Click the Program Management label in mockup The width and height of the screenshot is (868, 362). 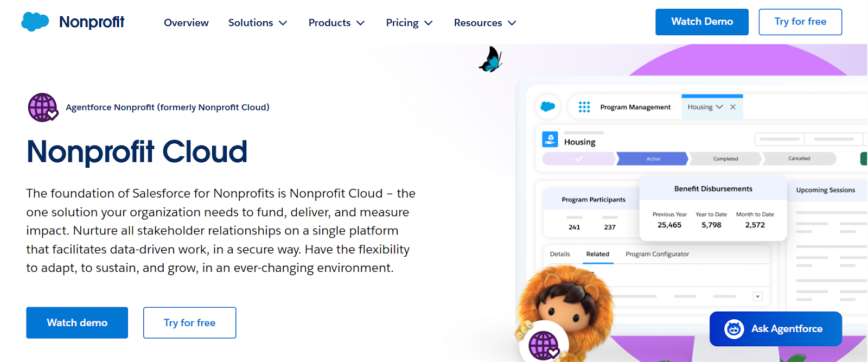(635, 107)
